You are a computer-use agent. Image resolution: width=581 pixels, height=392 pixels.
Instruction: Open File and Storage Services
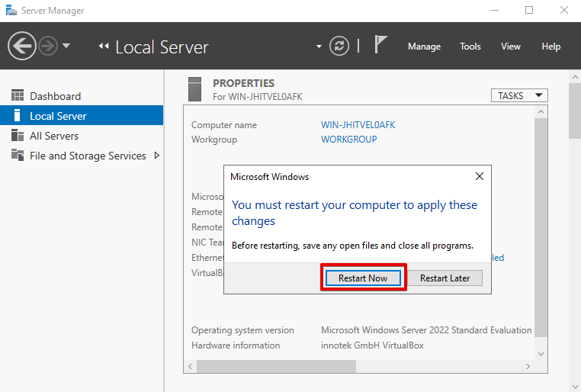(82, 156)
